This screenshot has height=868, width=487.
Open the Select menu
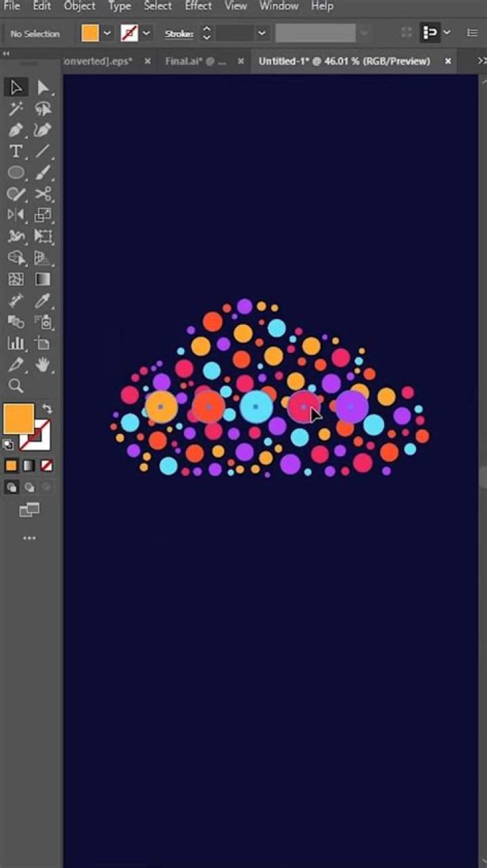pos(158,6)
